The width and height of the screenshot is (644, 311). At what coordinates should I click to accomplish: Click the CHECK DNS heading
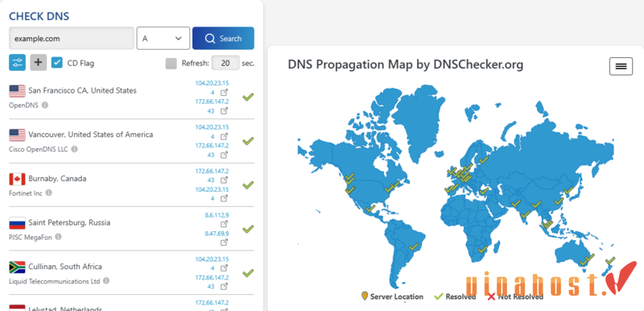pyautogui.click(x=39, y=16)
